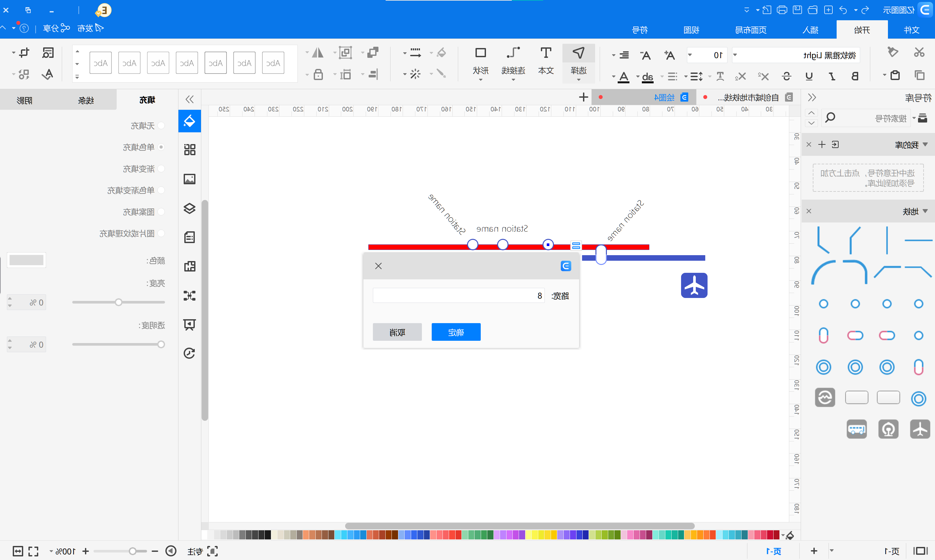Switch to the 插入 ribbon tab
Viewport: 935px width, 560px height.
click(x=810, y=30)
